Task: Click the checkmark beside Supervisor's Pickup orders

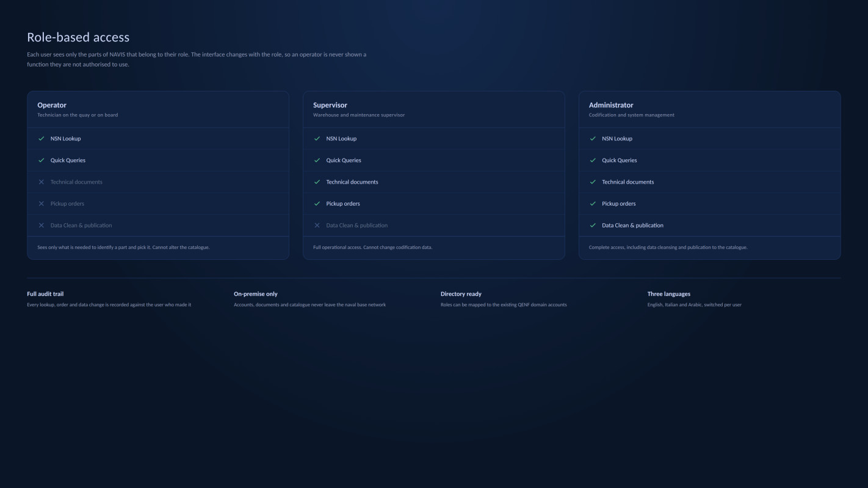Action: tap(317, 204)
